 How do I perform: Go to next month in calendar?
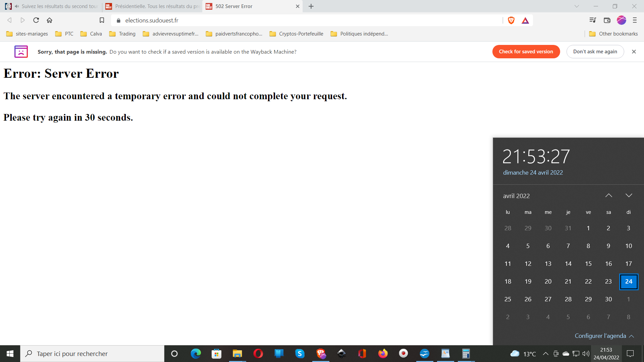click(x=629, y=196)
